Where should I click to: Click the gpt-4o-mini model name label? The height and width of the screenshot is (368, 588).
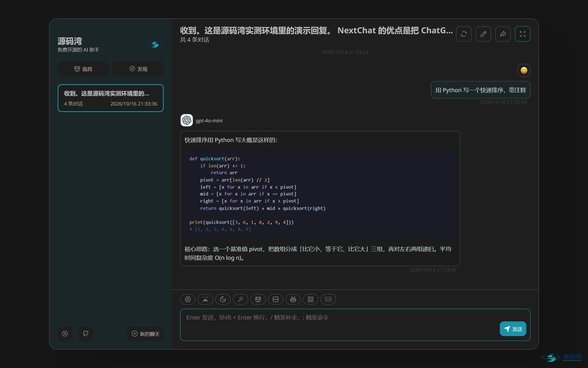(209, 121)
